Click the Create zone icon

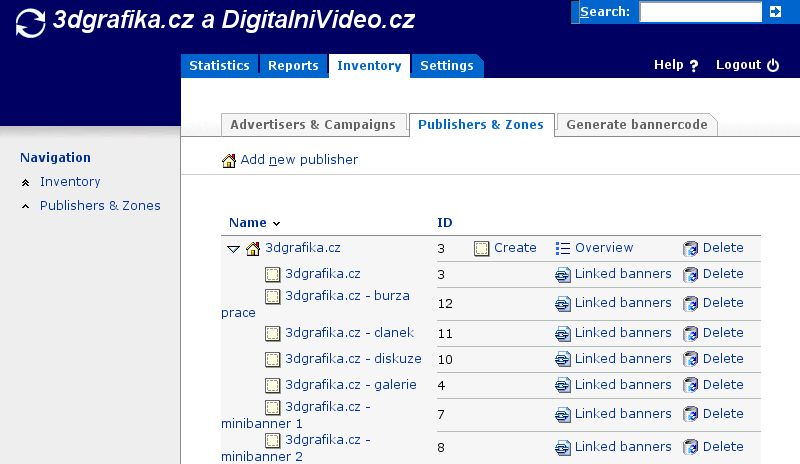point(481,249)
